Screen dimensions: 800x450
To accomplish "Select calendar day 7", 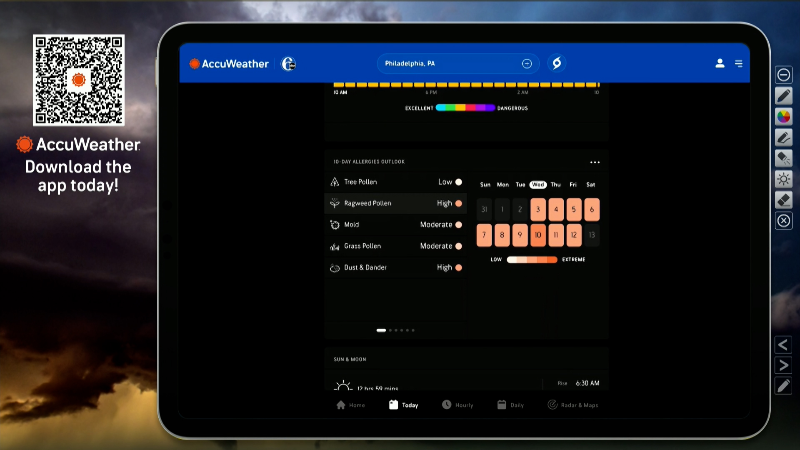I will pyautogui.click(x=484, y=235).
